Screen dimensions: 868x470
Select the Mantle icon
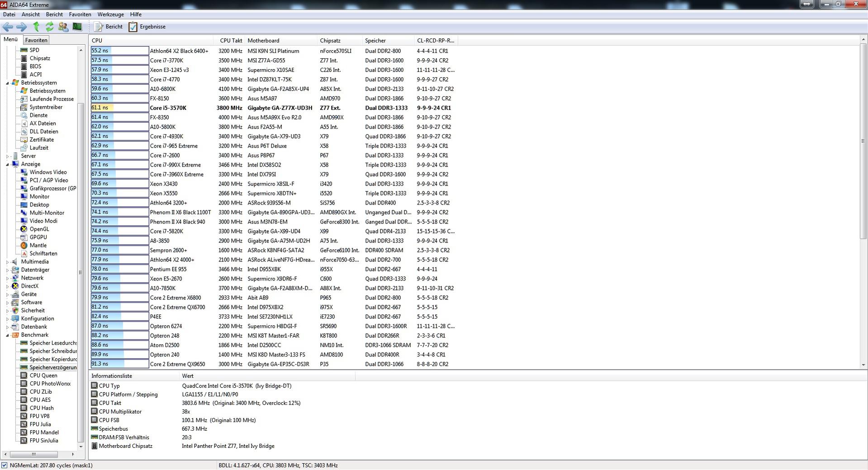24,246
